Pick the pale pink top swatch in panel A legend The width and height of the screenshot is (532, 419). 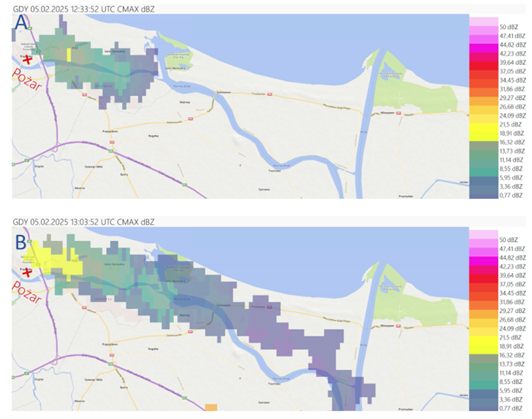tap(484, 22)
